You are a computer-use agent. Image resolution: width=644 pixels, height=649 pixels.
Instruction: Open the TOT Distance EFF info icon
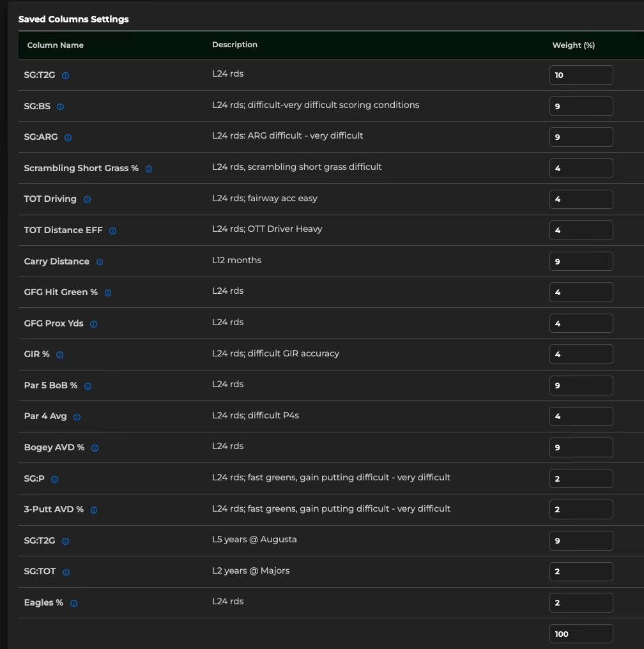coord(112,231)
